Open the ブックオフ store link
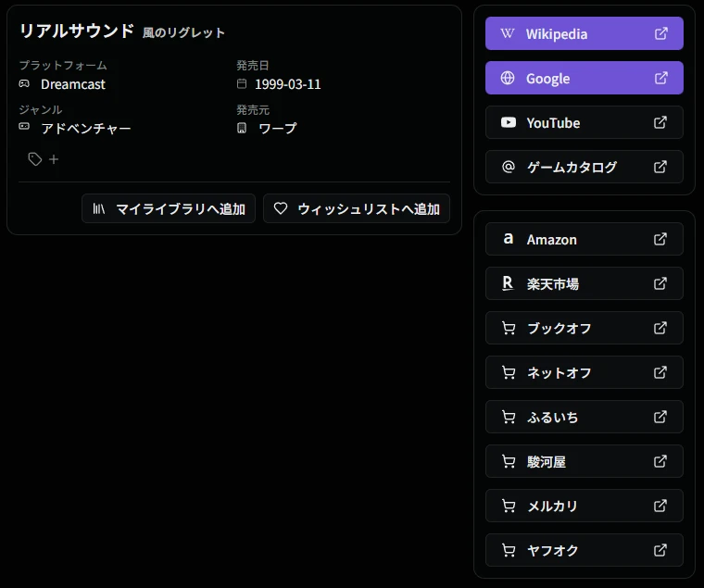Screen dimensions: 704x588 pyautogui.click(x=585, y=328)
